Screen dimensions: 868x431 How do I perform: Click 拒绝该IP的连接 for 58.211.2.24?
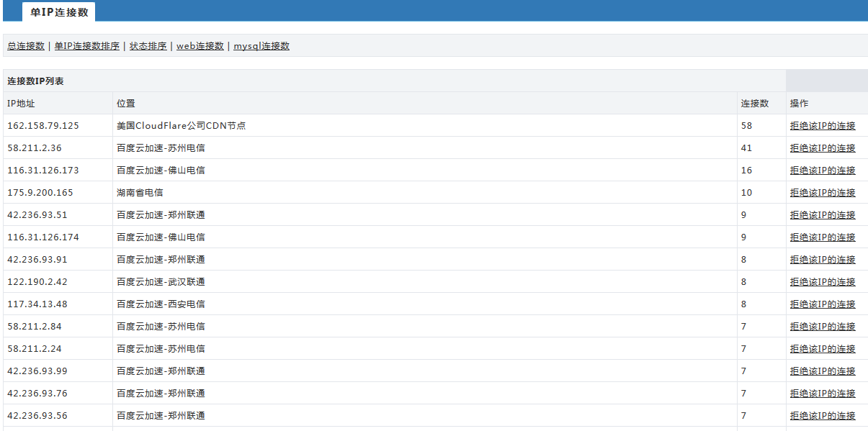coord(823,349)
